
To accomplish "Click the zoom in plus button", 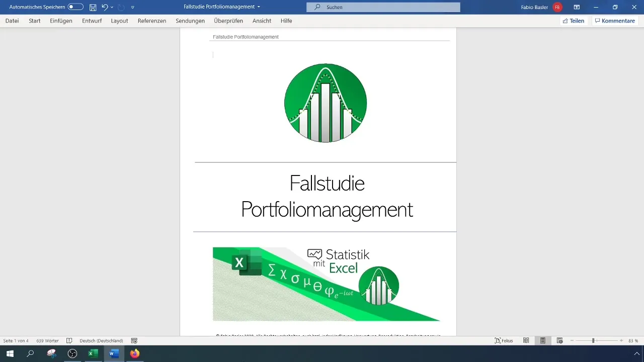I will 621,340.
